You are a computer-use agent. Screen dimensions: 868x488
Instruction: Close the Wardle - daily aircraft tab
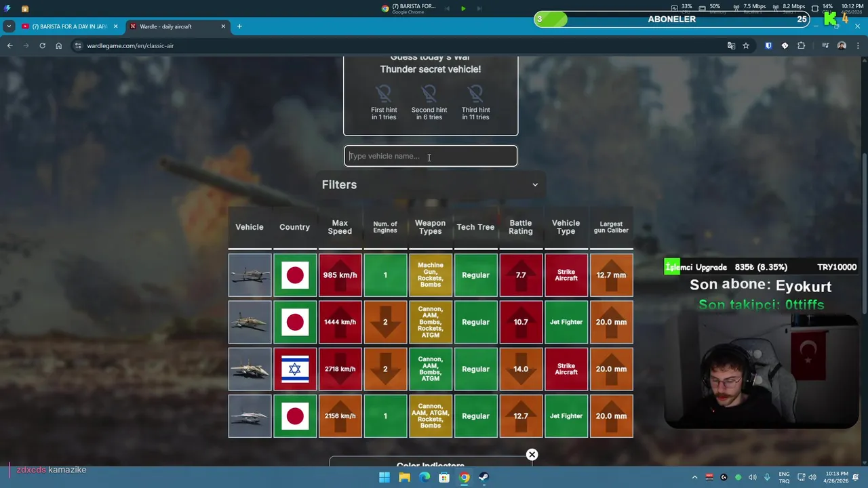[x=223, y=26]
